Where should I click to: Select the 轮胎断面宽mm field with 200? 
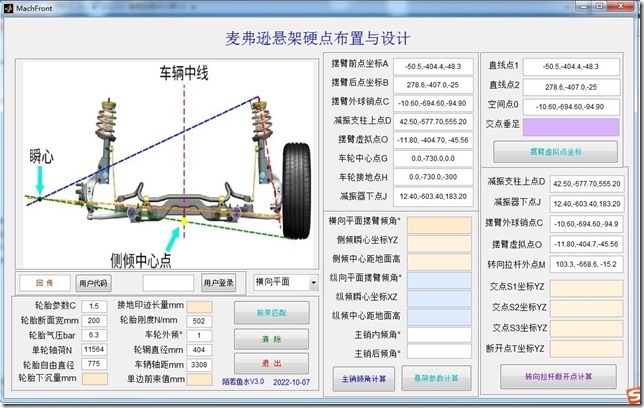tap(94, 320)
